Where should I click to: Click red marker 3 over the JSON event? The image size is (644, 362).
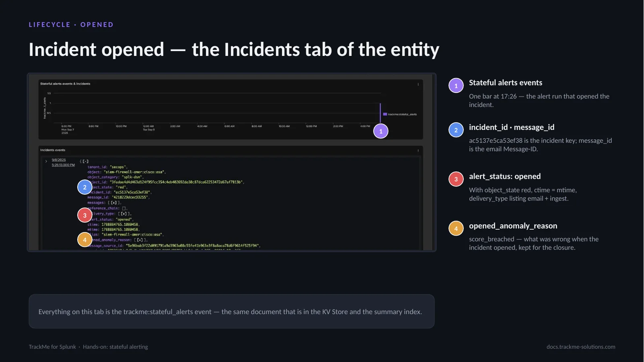click(x=85, y=215)
